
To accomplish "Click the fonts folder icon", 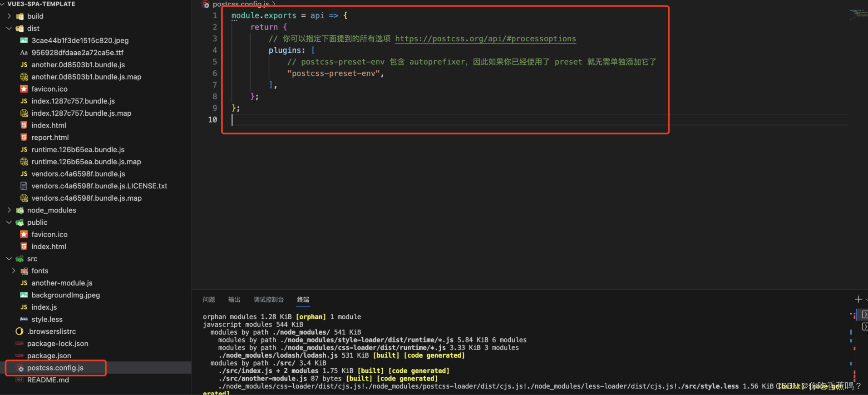I will click(x=24, y=271).
